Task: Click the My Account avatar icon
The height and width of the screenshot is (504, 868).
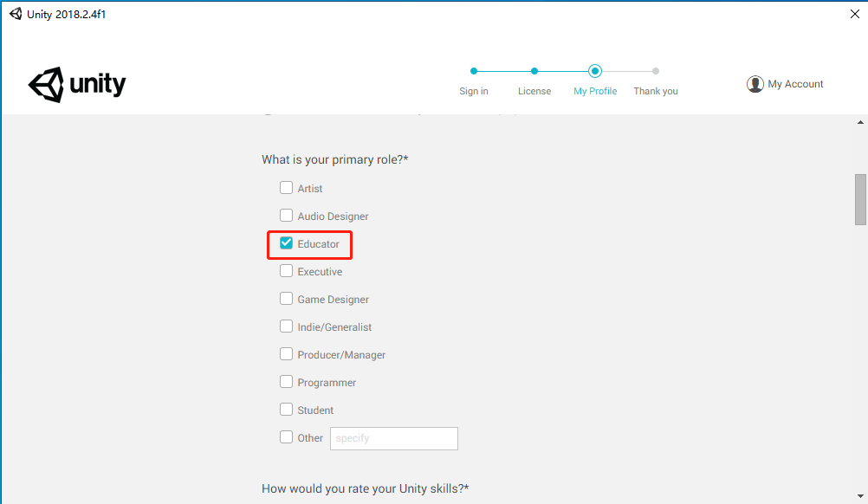Action: tap(755, 84)
